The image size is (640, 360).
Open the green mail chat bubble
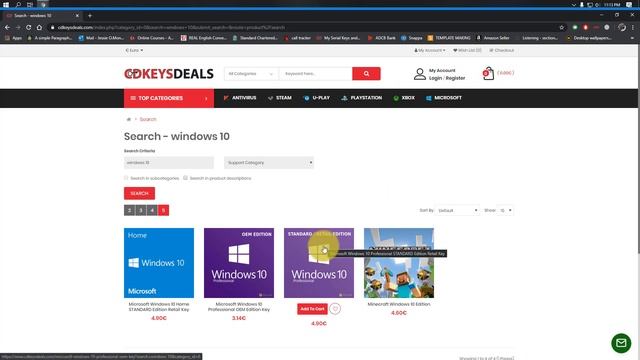621,343
